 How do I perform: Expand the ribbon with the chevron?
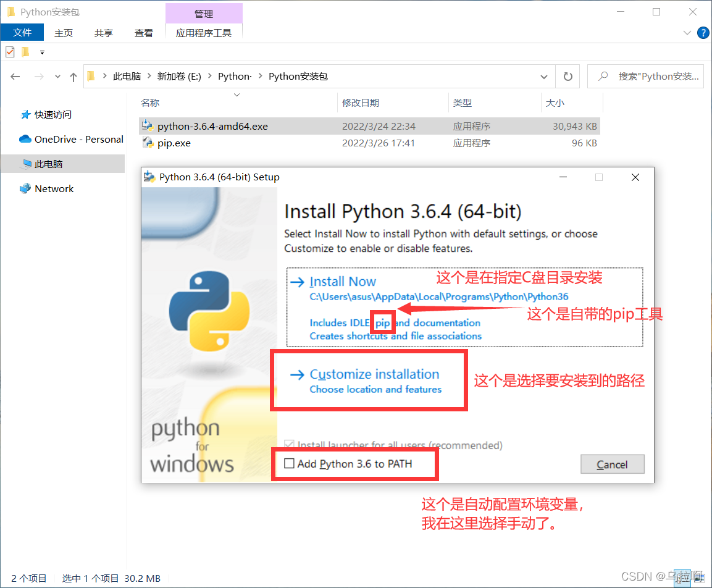pos(687,33)
